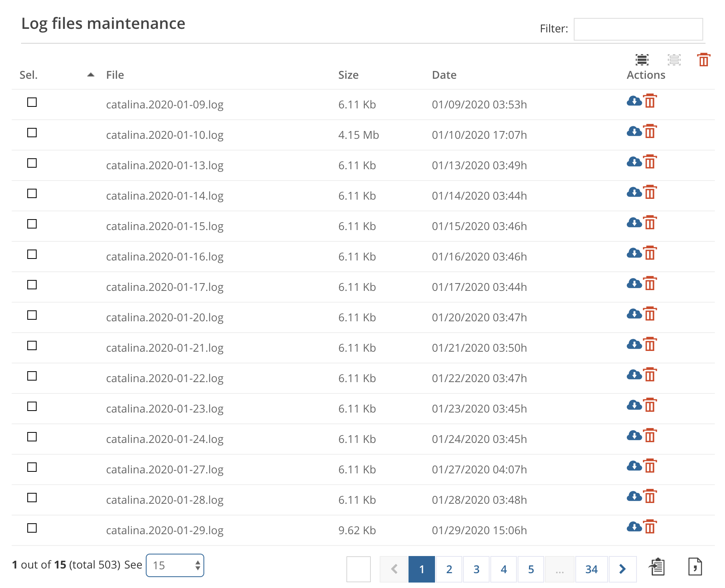Select checkbox for catalina.2020-01-13.log
This screenshot has height=588, width=725.
click(x=32, y=163)
